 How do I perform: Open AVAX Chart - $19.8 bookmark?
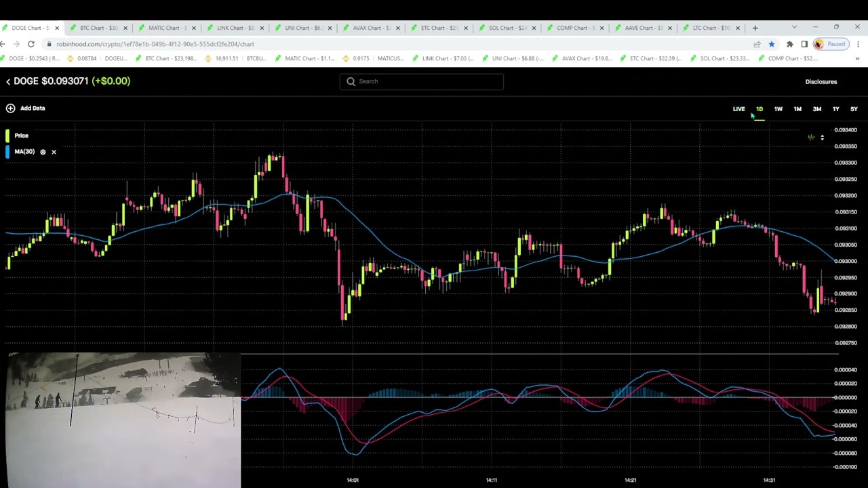[x=583, y=59]
